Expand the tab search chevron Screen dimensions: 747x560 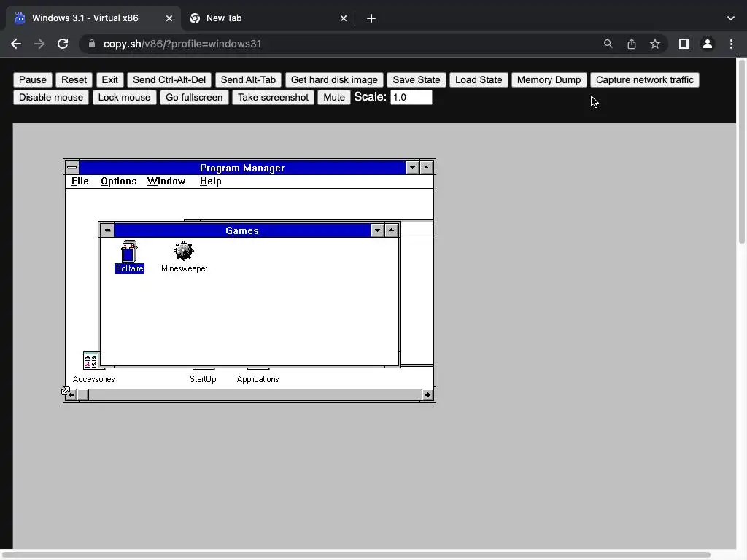[731, 18]
